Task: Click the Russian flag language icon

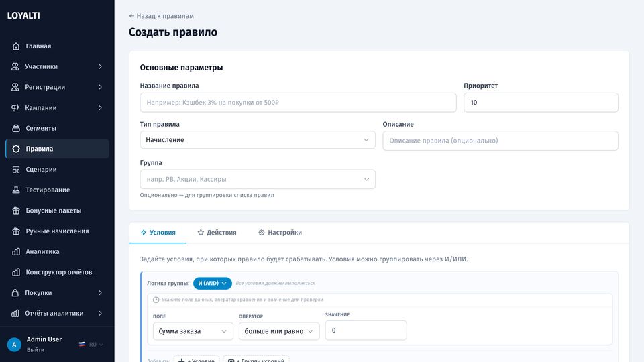Action: [x=82, y=345]
